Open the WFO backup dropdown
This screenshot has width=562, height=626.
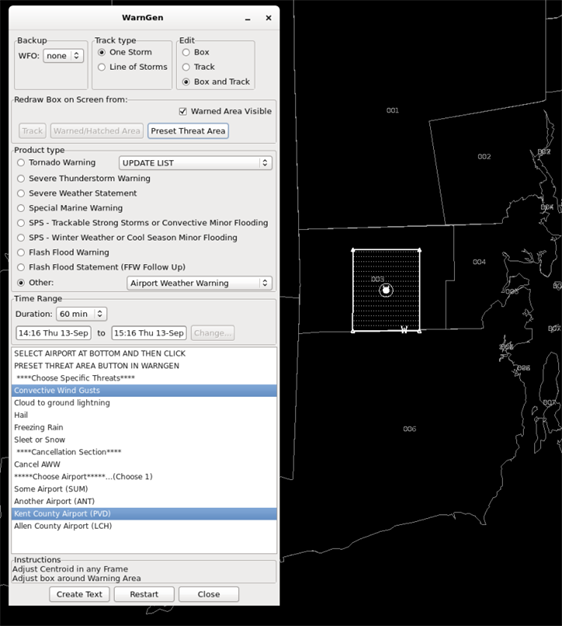coord(63,56)
